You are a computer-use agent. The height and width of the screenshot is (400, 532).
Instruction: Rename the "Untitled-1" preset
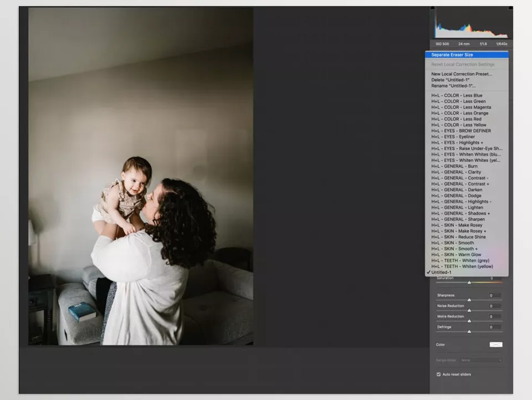point(453,86)
